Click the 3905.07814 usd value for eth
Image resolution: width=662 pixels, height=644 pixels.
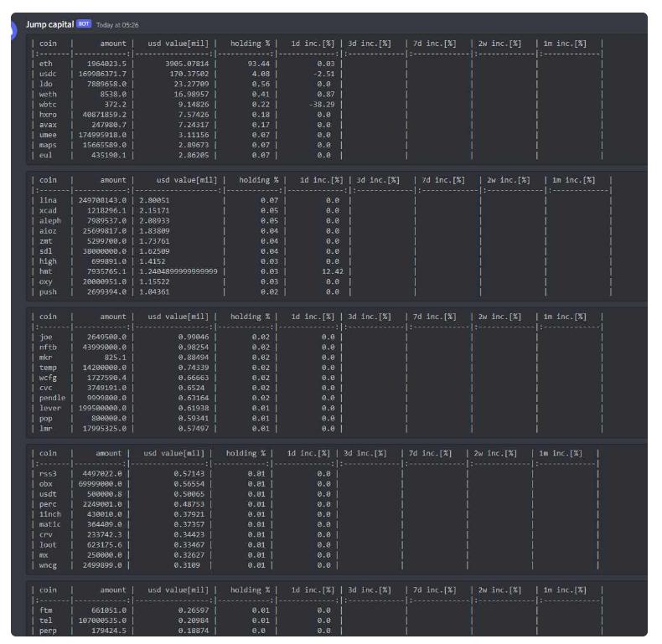tap(184, 64)
